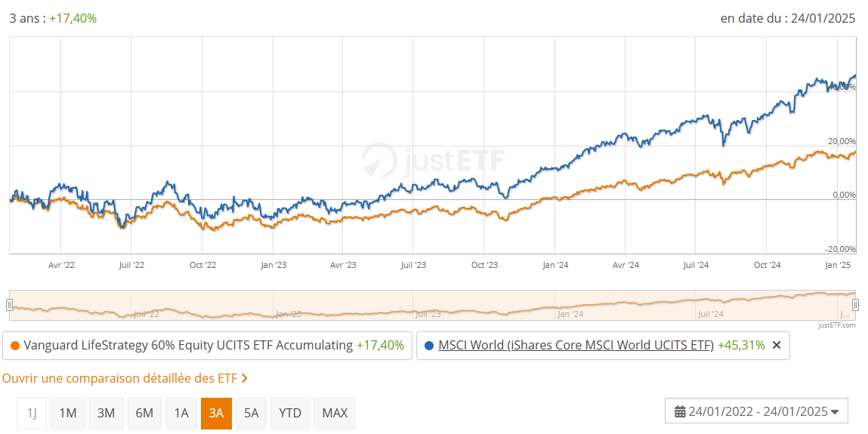The height and width of the screenshot is (434, 868).
Task: Click the Juil '24 x-axis label
Action: coord(696,266)
